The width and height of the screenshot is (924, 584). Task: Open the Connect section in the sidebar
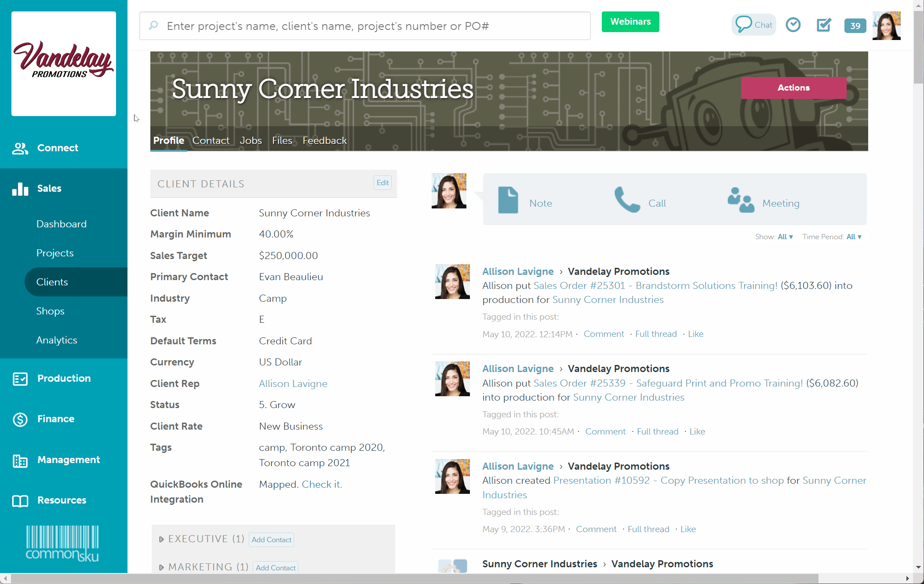click(x=57, y=148)
